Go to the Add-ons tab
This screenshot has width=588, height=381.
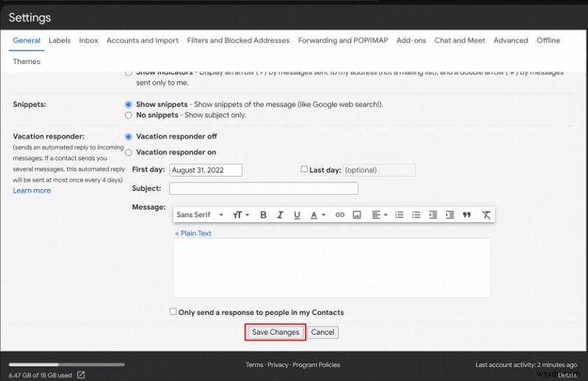412,40
